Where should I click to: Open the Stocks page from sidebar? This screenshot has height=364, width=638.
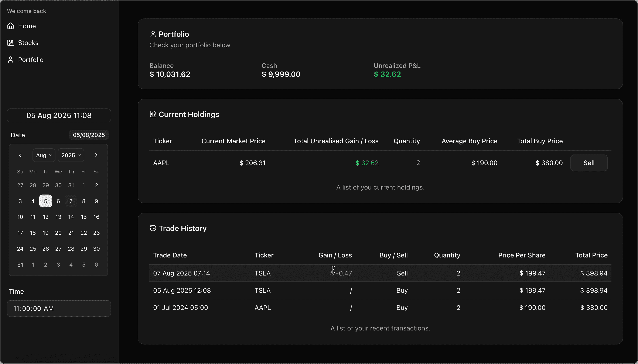point(28,43)
